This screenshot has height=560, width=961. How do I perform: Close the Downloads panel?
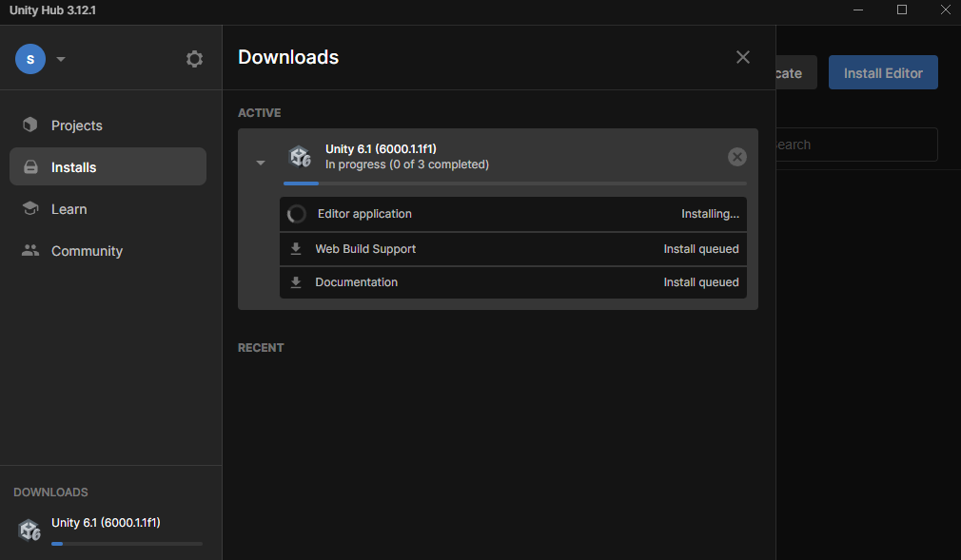743,57
